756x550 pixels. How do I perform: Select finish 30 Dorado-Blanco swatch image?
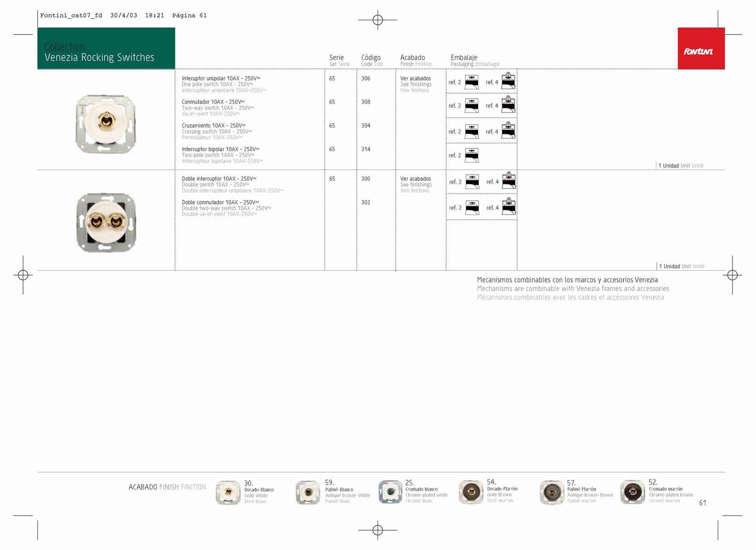228,492
